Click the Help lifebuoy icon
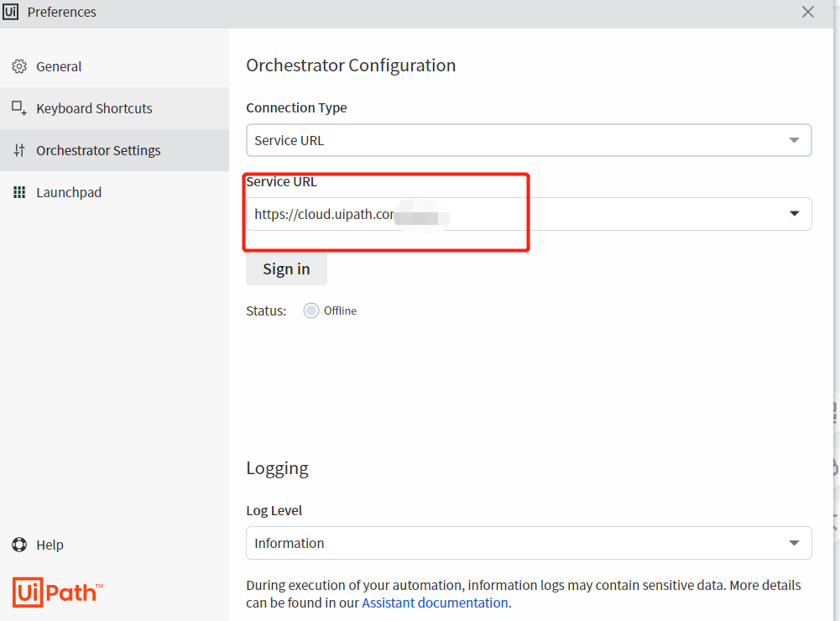Viewport: 840px width, 621px height. [19, 545]
